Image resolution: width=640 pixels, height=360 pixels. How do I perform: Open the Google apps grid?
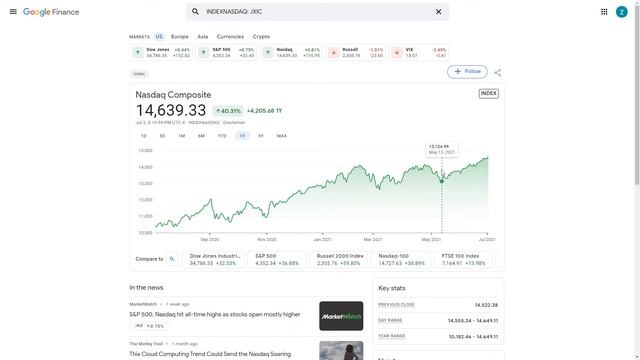[604, 12]
